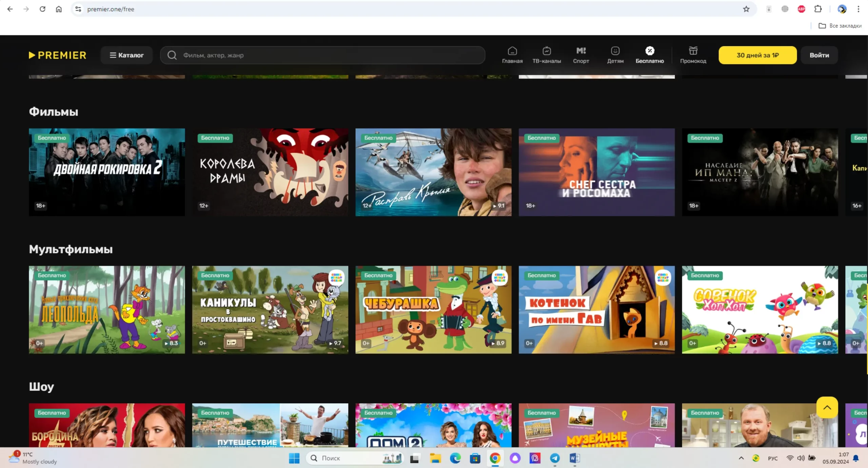Open Детям kids section
The image size is (868, 468).
coord(615,55)
